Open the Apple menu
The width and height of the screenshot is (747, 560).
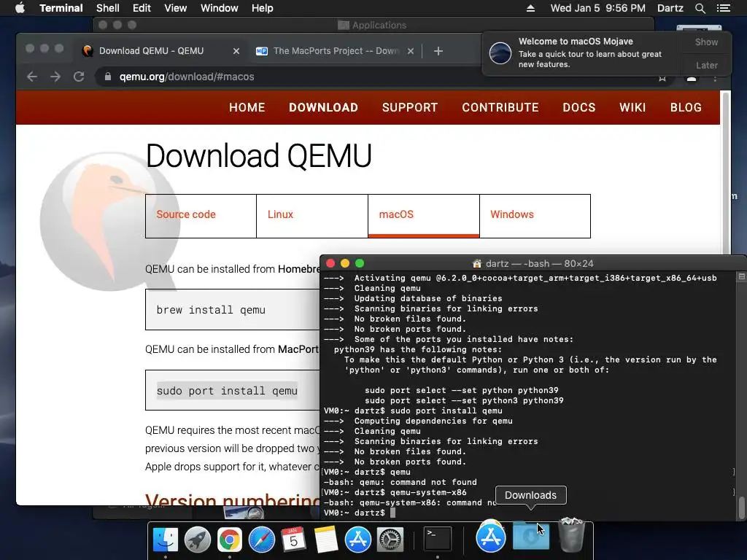click(20, 8)
